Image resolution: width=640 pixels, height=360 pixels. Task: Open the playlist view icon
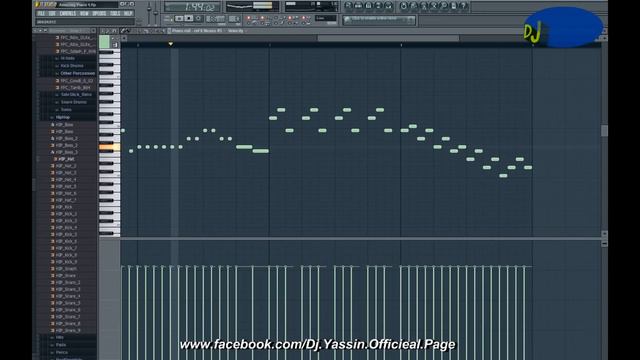click(348, 6)
